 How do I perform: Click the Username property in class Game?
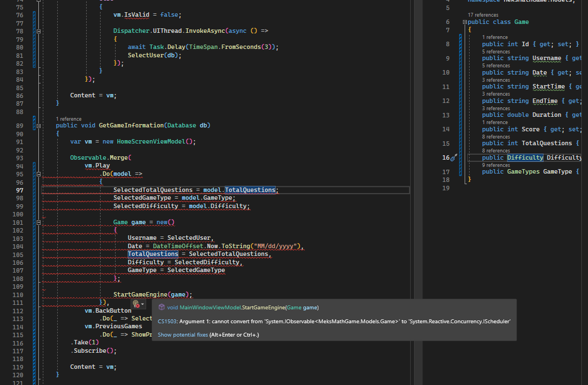coord(547,58)
